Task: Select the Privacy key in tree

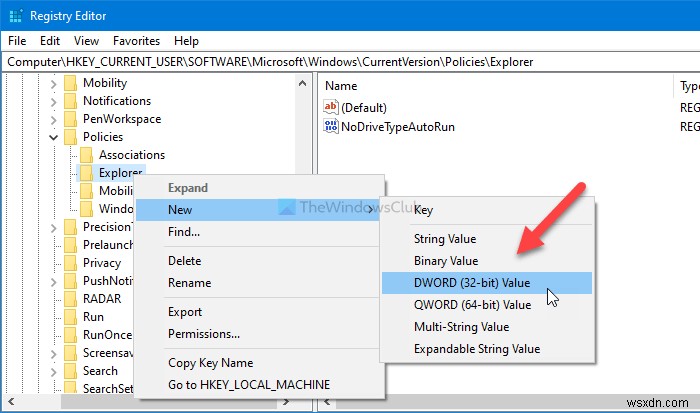Action: [x=102, y=263]
